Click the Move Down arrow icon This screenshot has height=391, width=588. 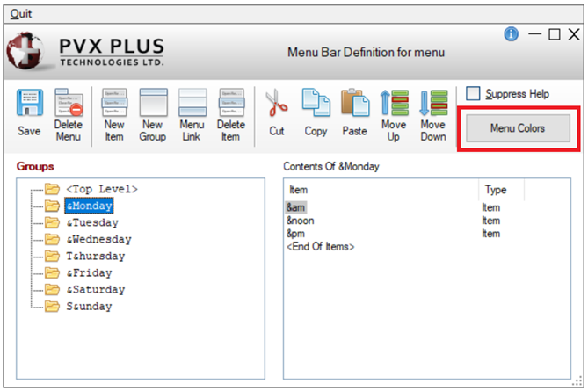point(432,105)
